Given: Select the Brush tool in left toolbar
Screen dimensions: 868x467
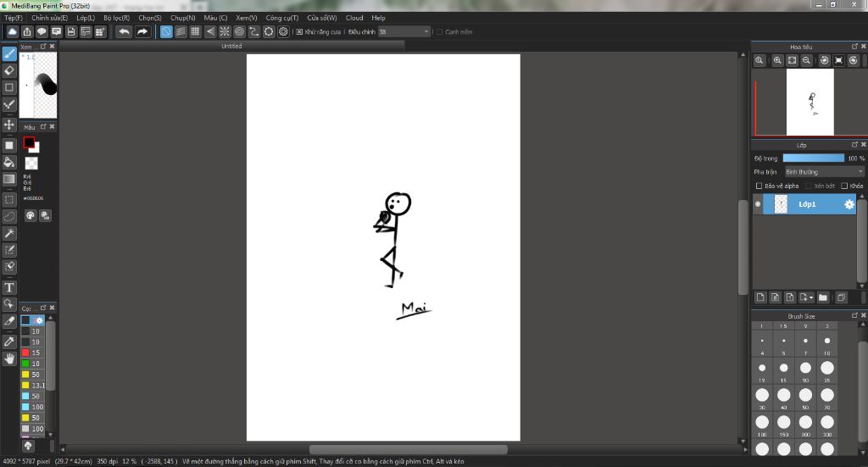Looking at the screenshot, I should coord(9,53).
